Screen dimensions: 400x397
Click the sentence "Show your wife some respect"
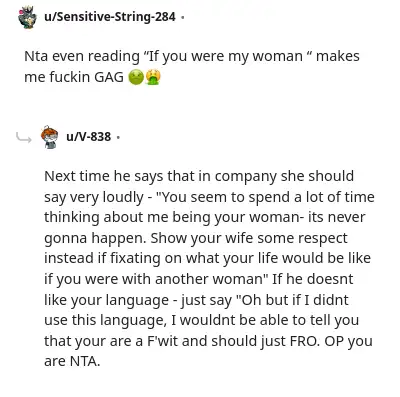tap(249, 238)
